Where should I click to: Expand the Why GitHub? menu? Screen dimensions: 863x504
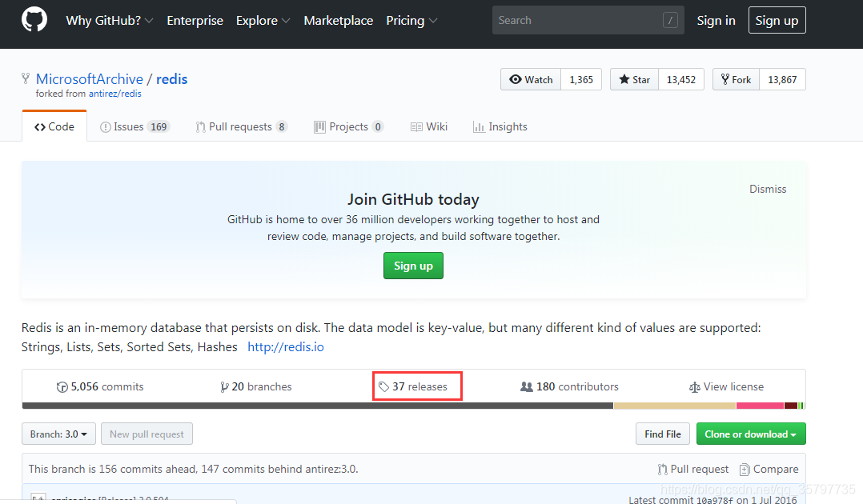click(109, 20)
